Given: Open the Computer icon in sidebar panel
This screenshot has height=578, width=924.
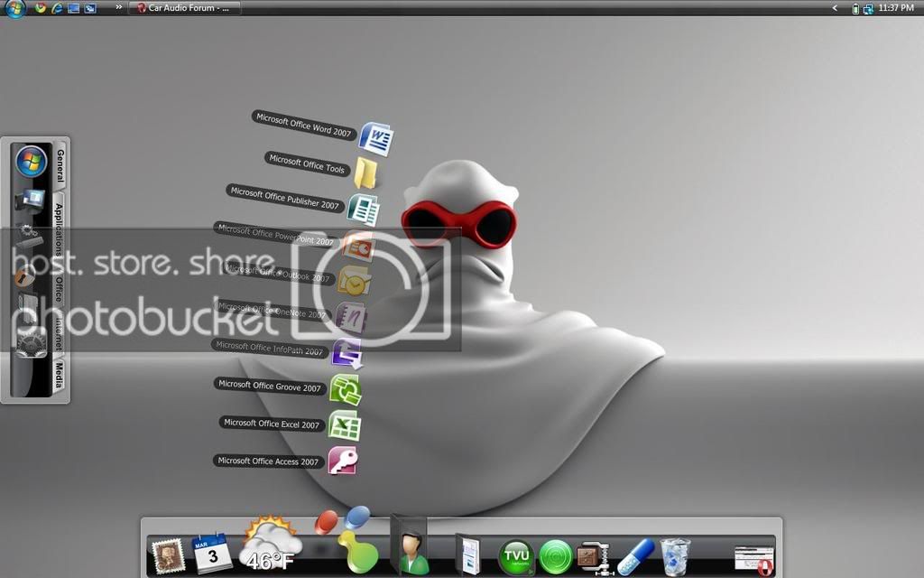Looking at the screenshot, I should coord(31,201).
